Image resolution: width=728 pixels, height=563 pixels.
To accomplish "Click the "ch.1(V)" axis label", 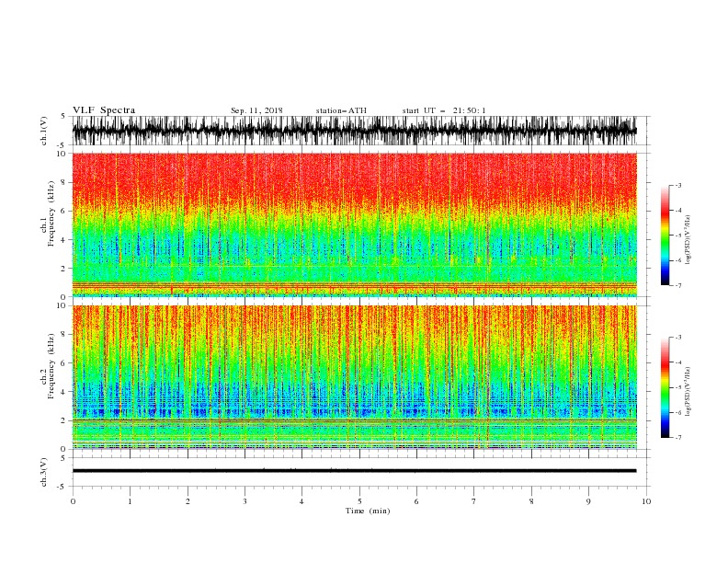I will tap(44, 131).
